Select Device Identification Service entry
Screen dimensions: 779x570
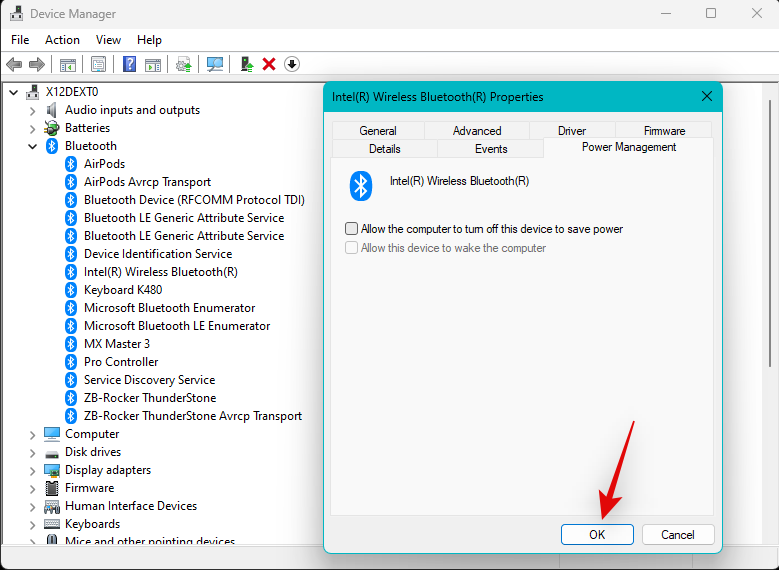pos(158,254)
